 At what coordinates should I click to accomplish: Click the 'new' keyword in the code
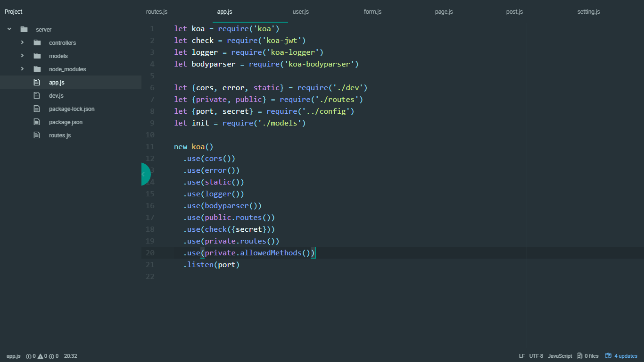click(x=181, y=147)
